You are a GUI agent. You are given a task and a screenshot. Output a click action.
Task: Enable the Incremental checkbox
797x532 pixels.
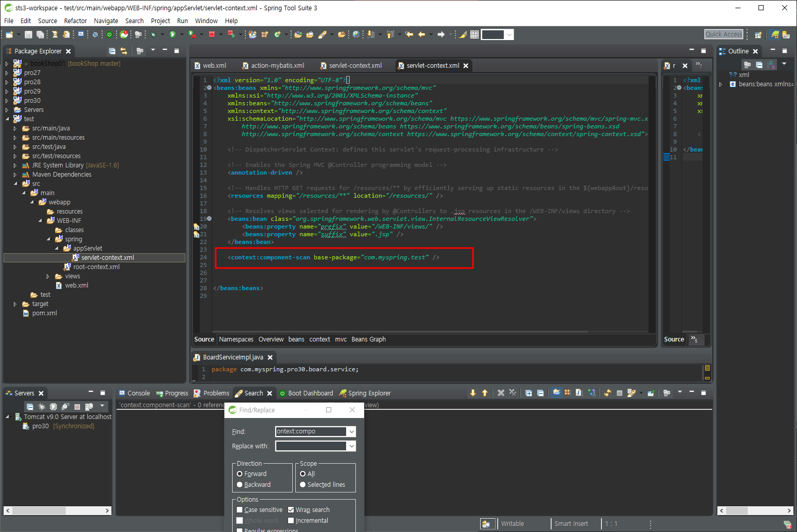pos(291,521)
